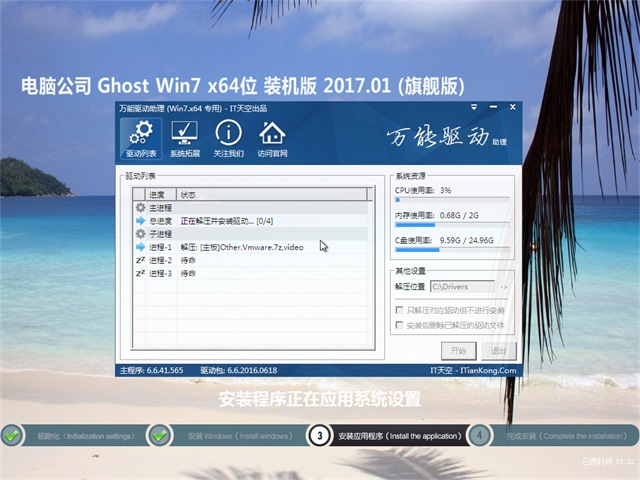Click the 退出 button
Viewport: 640px width, 480px height.
pyautogui.click(x=498, y=351)
